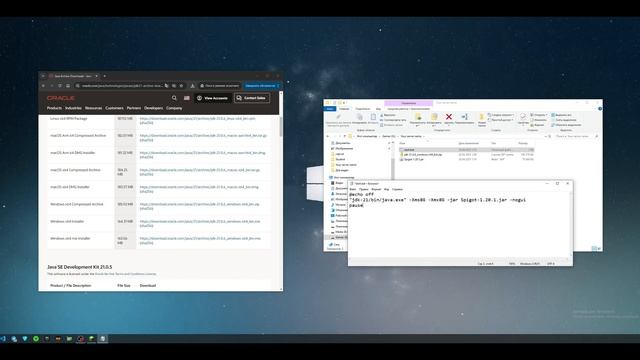This screenshot has width=640, height=360.
Task: Open the Resources menu on Oracle site
Action: (93, 108)
